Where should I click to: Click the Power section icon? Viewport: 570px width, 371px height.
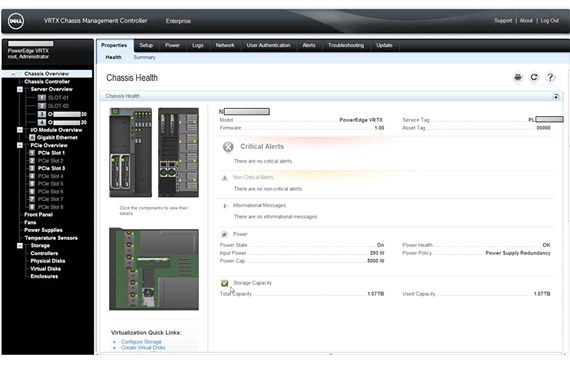point(225,234)
